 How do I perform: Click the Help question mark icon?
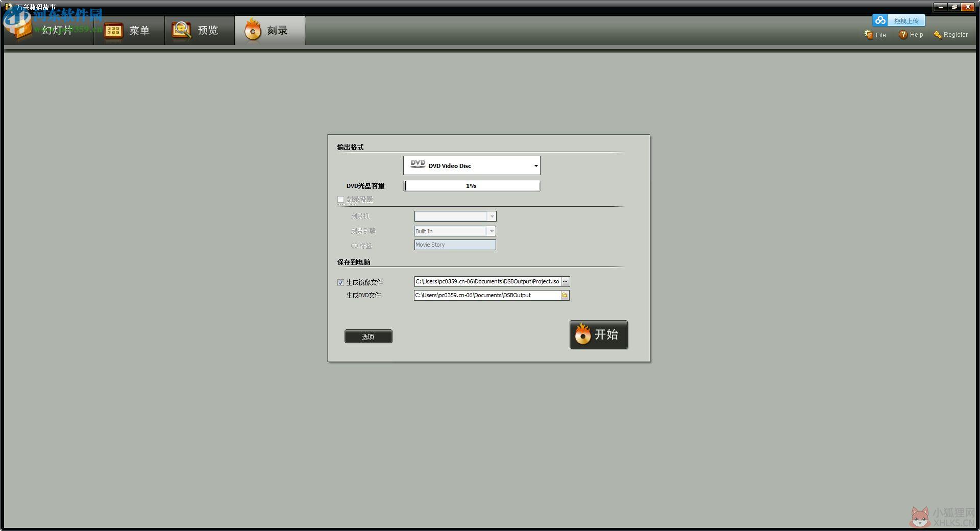pos(903,34)
